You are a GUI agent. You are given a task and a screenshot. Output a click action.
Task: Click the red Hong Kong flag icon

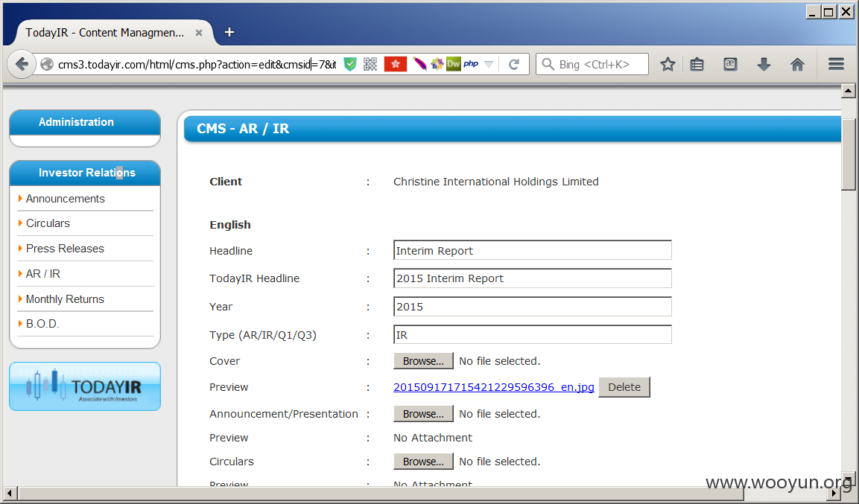tap(395, 65)
